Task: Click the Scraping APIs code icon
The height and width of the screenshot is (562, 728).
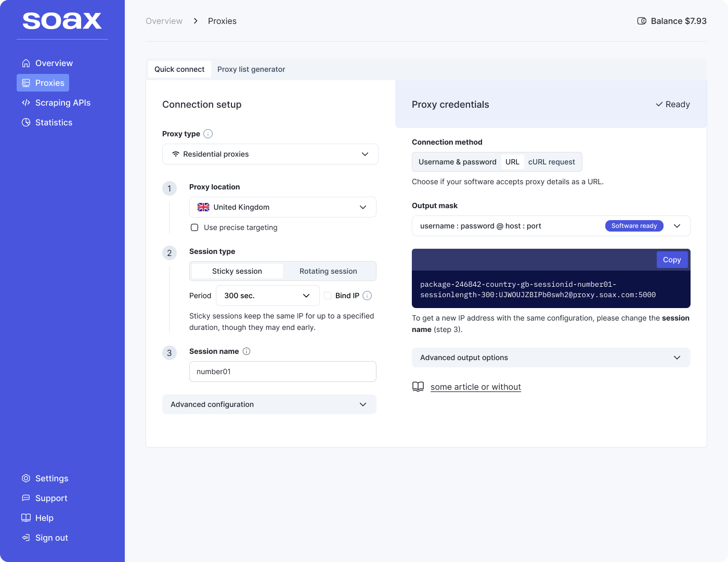Action: pos(26,103)
